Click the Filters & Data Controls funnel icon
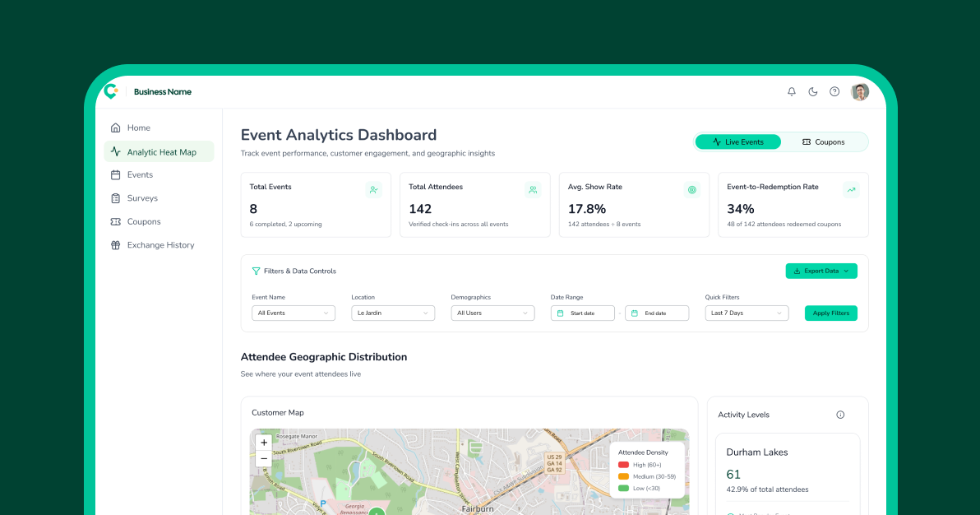This screenshot has width=980, height=515. [256, 271]
